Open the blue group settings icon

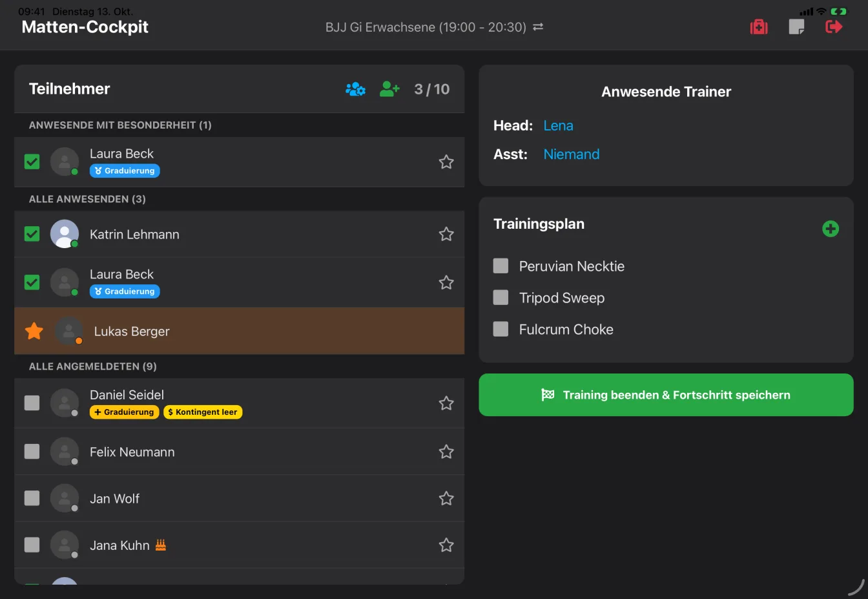tap(355, 89)
